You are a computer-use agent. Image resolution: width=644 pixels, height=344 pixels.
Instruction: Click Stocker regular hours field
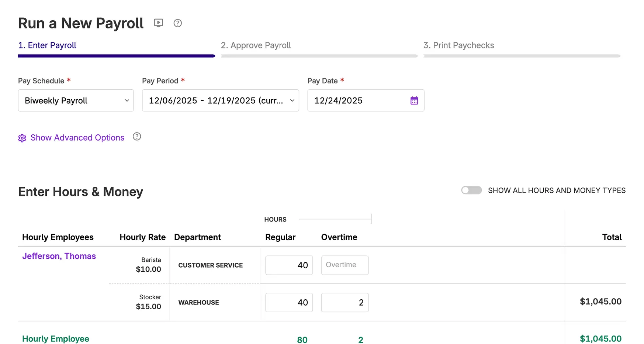289,302
